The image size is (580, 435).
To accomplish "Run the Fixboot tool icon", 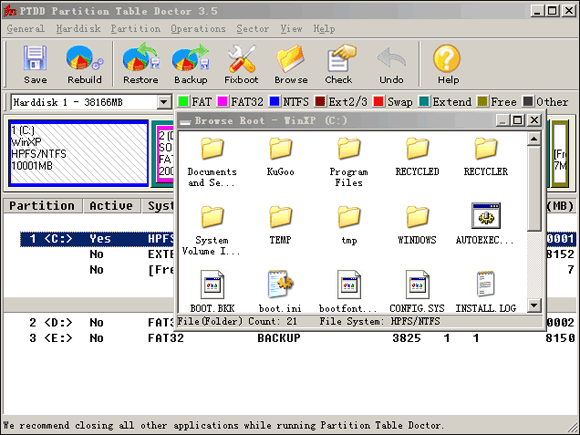I will 242,58.
